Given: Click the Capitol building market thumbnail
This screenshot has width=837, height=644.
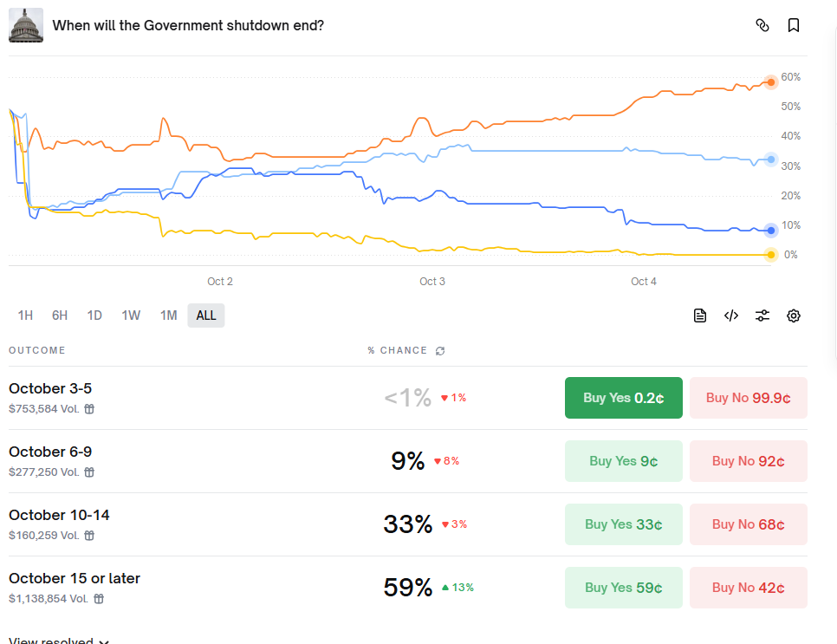Looking at the screenshot, I should [x=26, y=26].
